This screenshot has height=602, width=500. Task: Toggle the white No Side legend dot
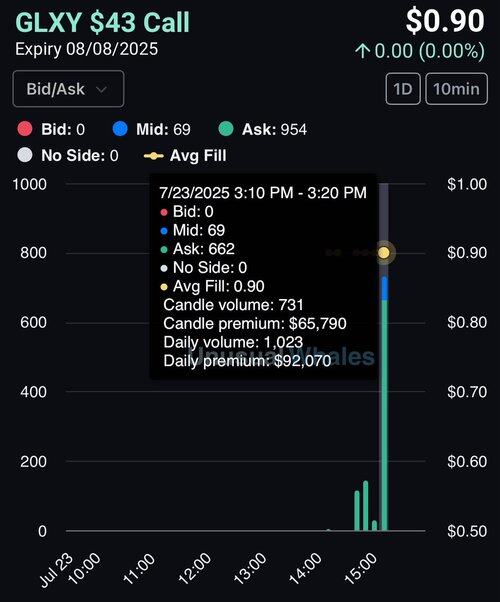pyautogui.click(x=25, y=155)
